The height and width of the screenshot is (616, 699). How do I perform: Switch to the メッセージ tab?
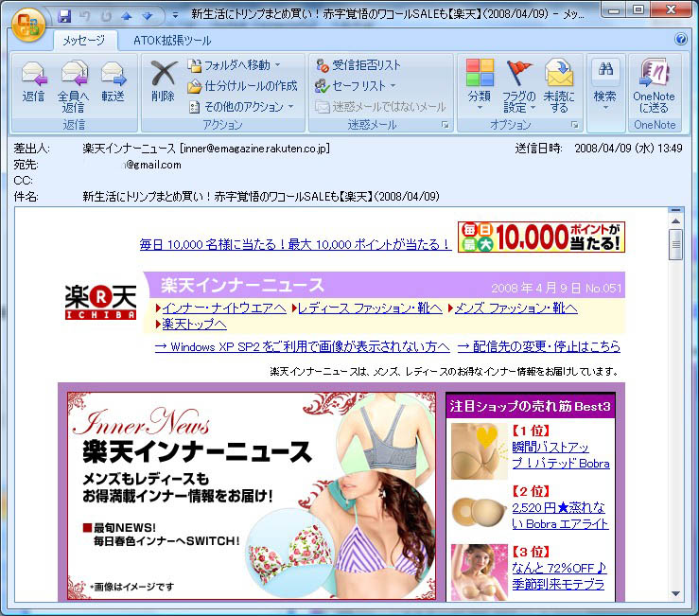pos(84,41)
